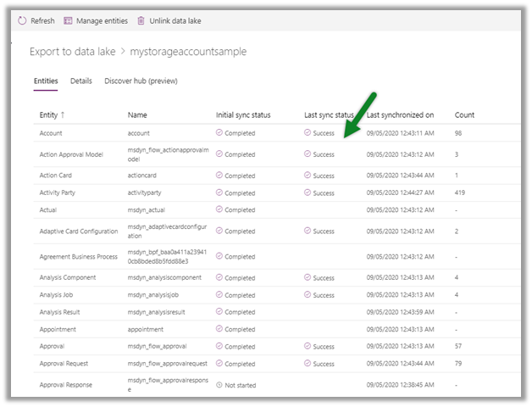Click the Manage entities icon
Screen dimensions: 532x407
coord(68,20)
